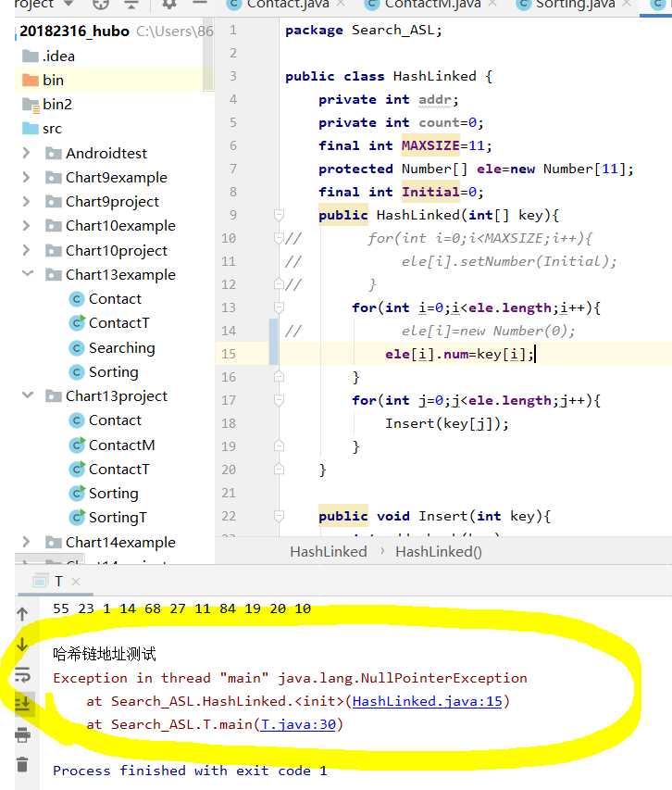Click Contact class icon under Chart13project
This screenshot has height=790, width=672.
[x=77, y=420]
